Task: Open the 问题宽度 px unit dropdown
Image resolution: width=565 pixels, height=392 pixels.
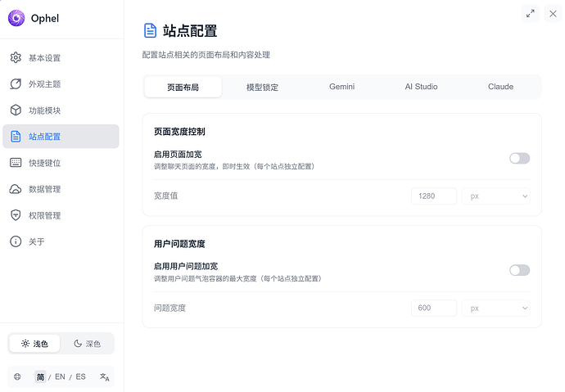Action: coord(496,308)
